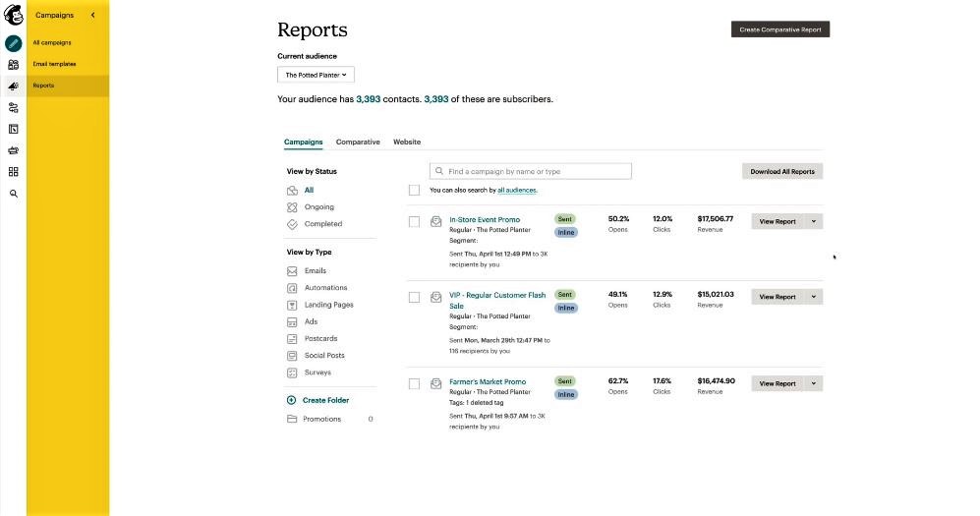Filter by status Completed

(323, 224)
